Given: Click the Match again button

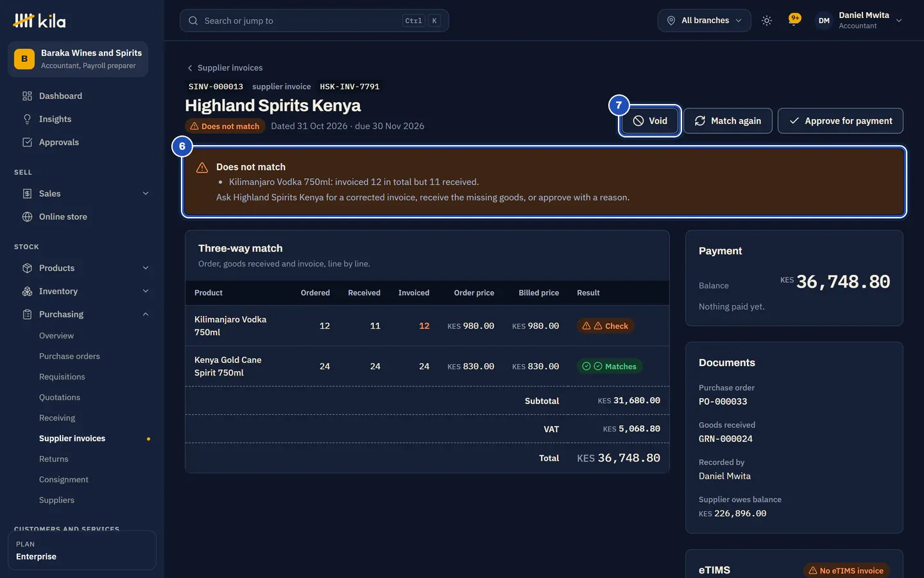Looking at the screenshot, I should (728, 121).
